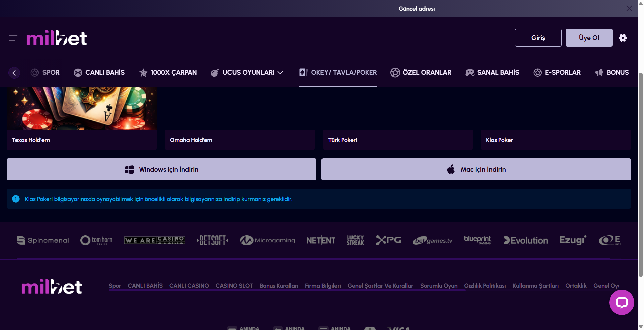The width and height of the screenshot is (644, 330).
Task: Click the Spinomenal provider logo
Action: (43, 240)
